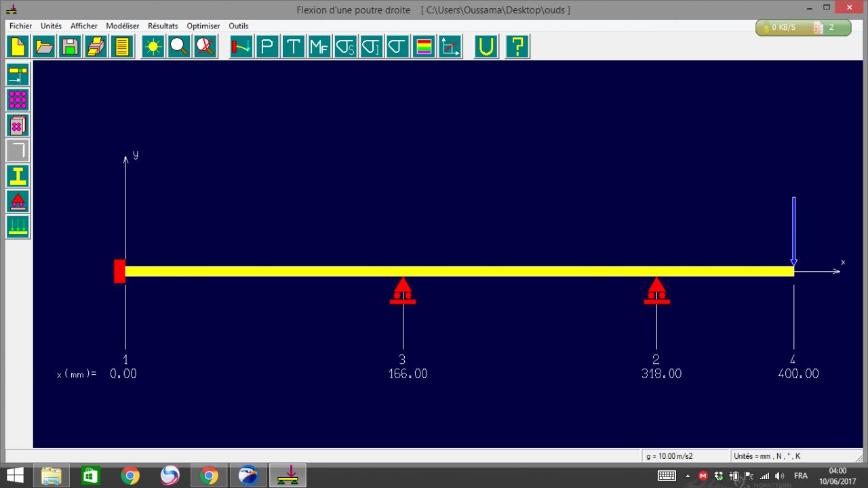Open the materials grid icon
Image resolution: width=868 pixels, height=488 pixels.
tap(18, 100)
